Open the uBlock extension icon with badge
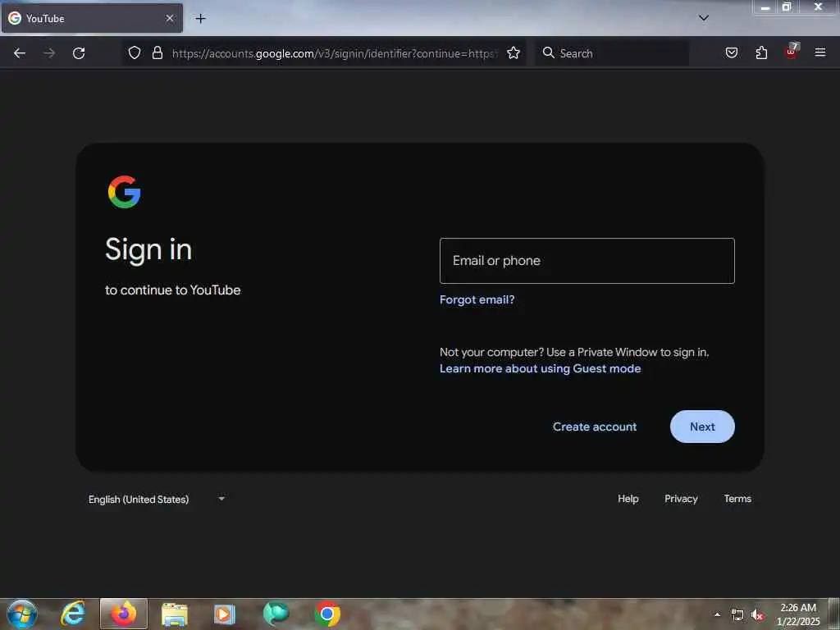This screenshot has height=630, width=840. click(x=792, y=52)
